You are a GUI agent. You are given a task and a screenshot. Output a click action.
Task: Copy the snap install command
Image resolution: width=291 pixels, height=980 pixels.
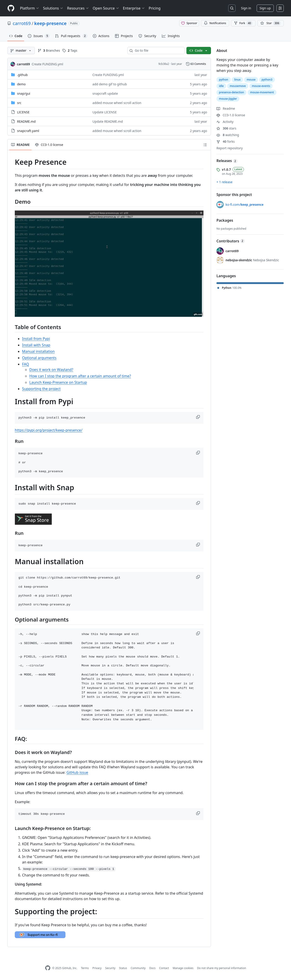[198, 503]
